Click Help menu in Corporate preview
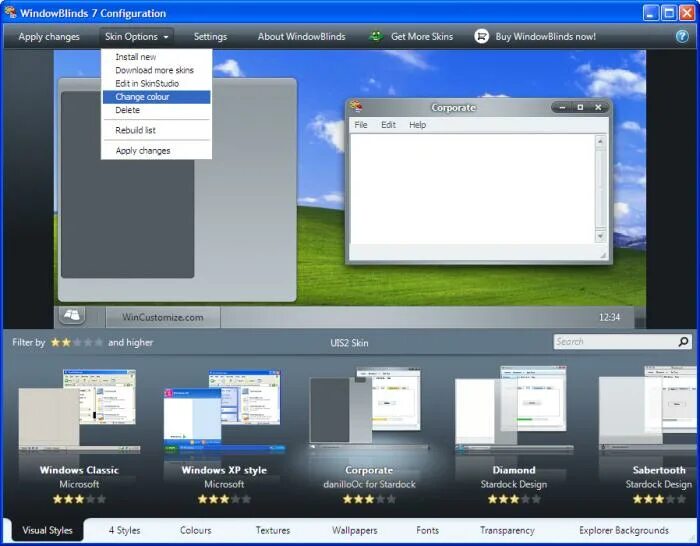The height and width of the screenshot is (546, 700). tap(417, 125)
